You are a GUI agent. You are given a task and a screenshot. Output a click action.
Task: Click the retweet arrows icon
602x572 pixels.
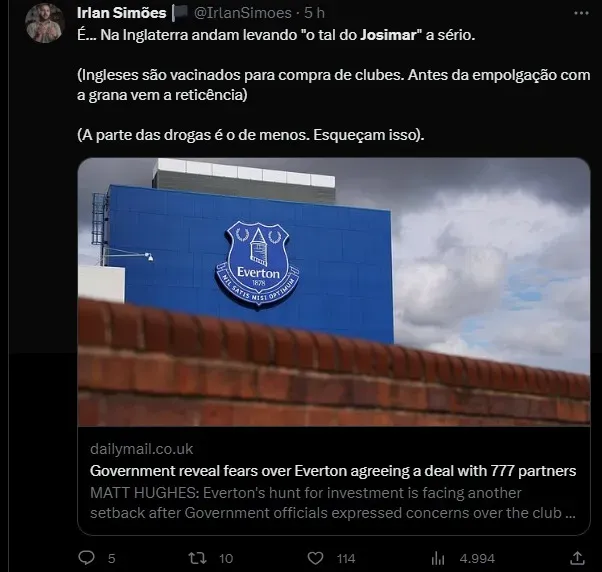(198, 558)
